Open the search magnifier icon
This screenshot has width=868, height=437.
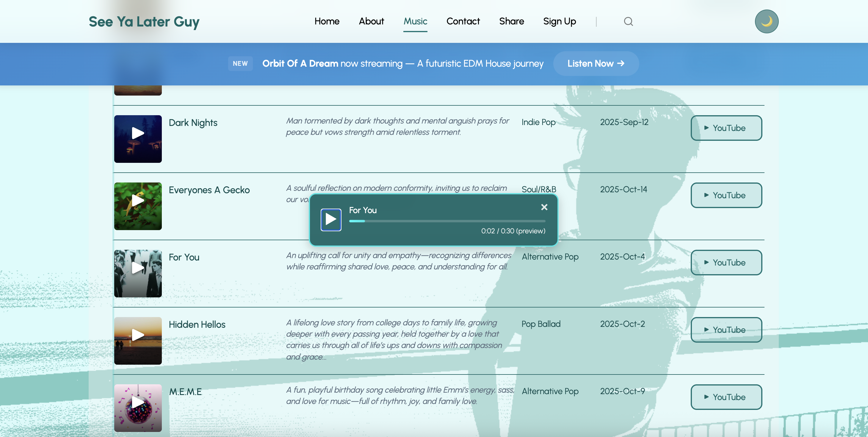[x=628, y=21]
